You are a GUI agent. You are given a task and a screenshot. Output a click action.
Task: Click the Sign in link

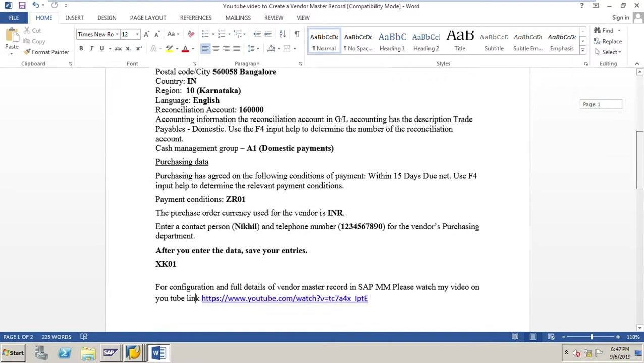[620, 18]
